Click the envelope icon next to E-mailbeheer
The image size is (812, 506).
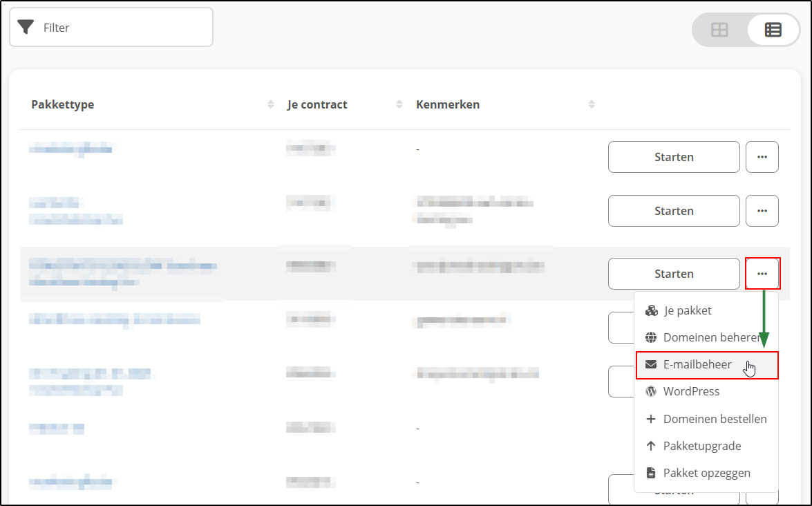tap(650, 364)
